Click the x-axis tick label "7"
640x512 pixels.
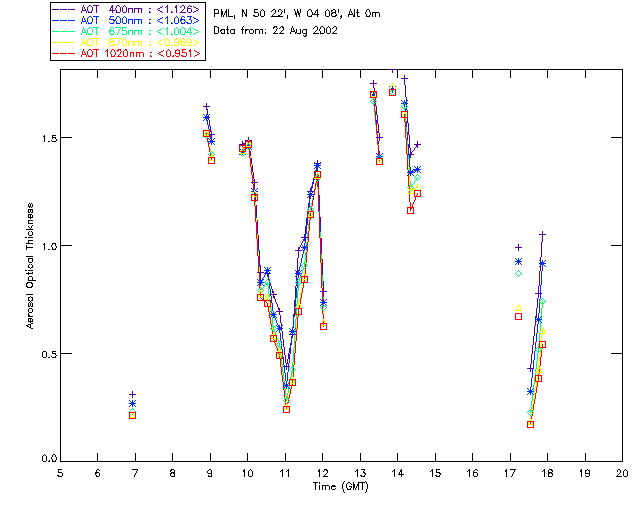(135, 473)
